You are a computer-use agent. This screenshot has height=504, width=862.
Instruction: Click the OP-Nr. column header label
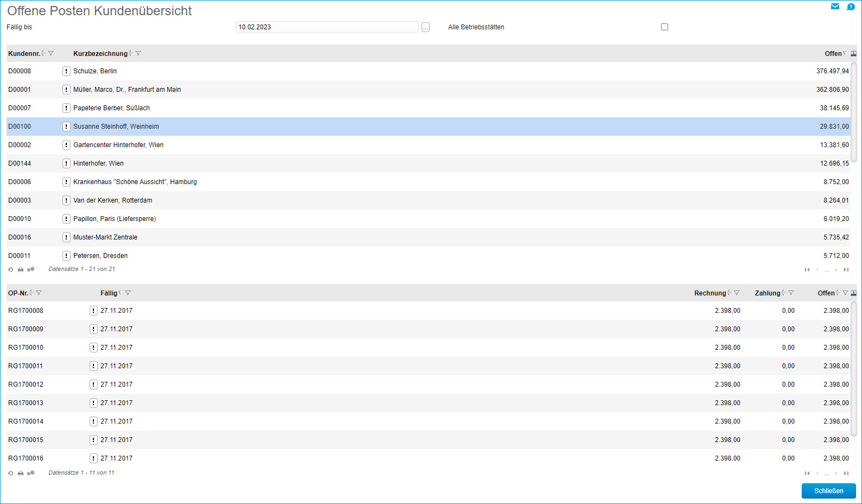click(18, 293)
